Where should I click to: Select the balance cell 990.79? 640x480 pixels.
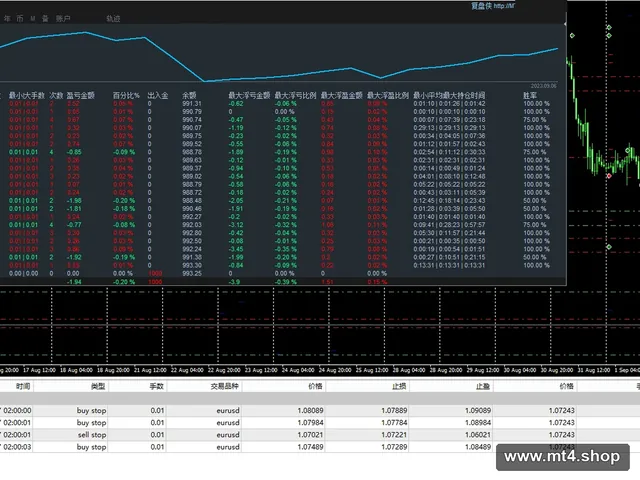pos(192,112)
